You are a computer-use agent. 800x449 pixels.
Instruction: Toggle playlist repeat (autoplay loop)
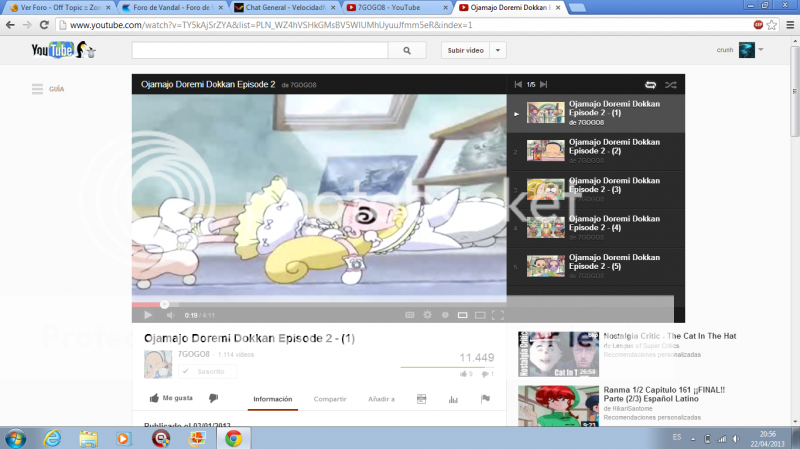point(650,85)
